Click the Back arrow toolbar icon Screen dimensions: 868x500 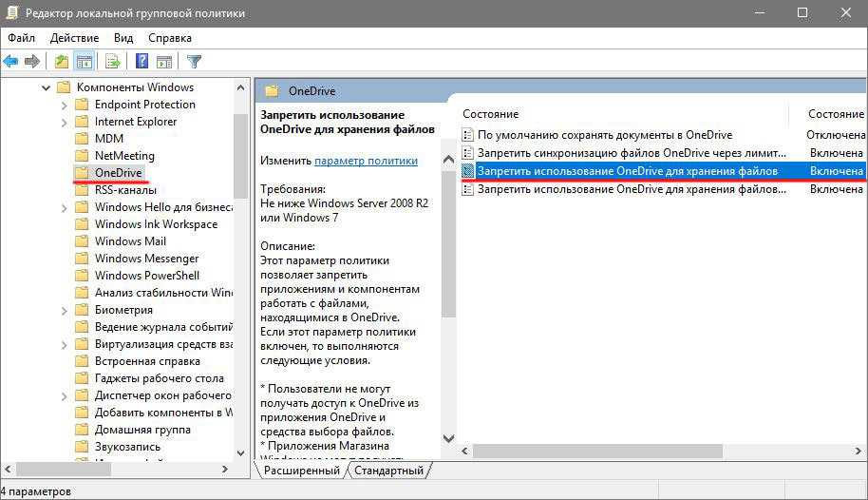tap(10, 62)
